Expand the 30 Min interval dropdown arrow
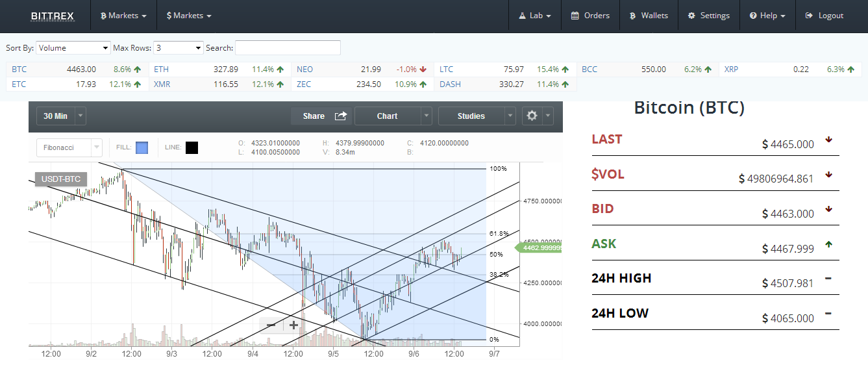The image size is (868, 367). [81, 116]
